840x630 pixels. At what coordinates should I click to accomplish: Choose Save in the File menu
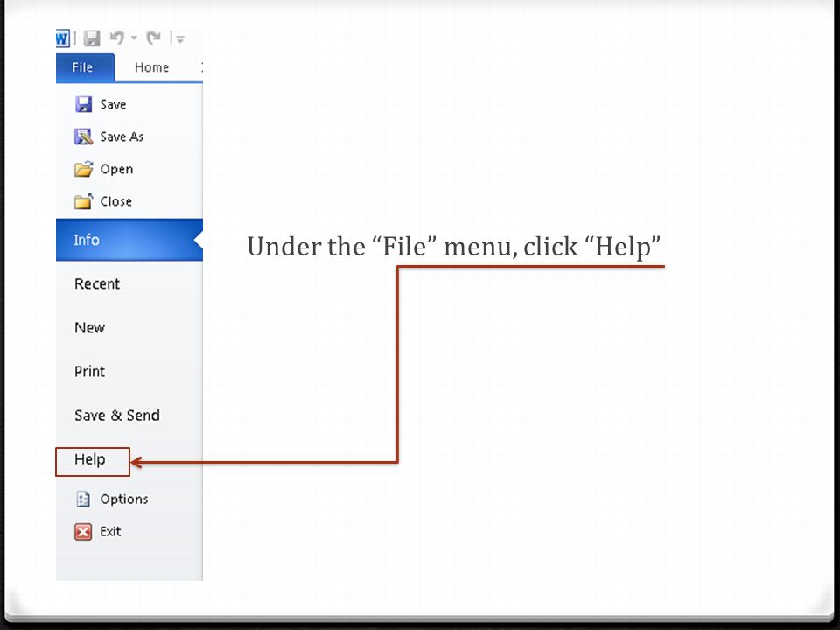click(x=113, y=104)
